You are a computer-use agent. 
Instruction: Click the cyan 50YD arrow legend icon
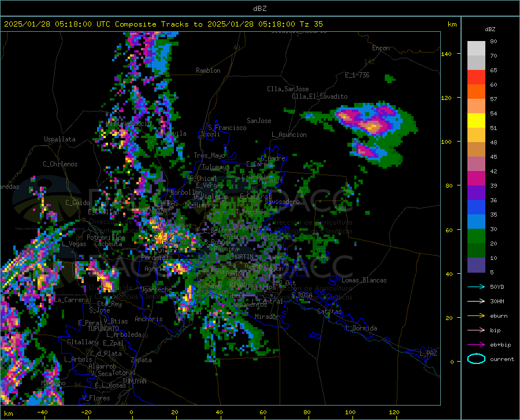click(x=476, y=287)
